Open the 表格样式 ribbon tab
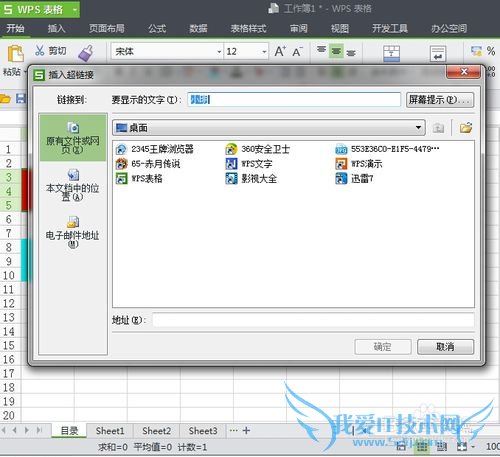This screenshot has height=457, width=500. coord(249,28)
